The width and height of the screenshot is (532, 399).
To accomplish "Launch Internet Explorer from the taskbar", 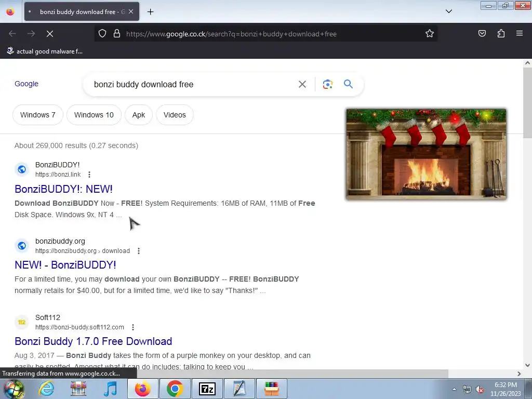I will coord(46,389).
